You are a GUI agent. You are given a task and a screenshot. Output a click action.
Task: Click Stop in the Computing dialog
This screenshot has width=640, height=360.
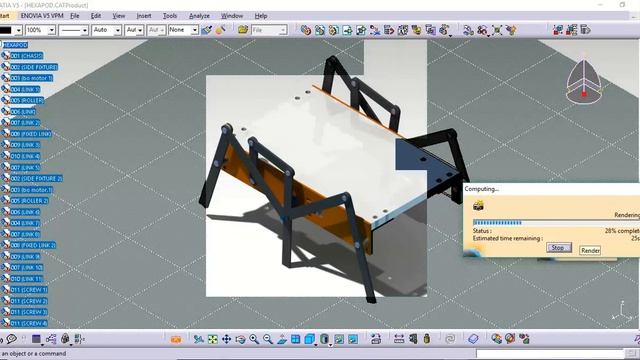(x=559, y=248)
